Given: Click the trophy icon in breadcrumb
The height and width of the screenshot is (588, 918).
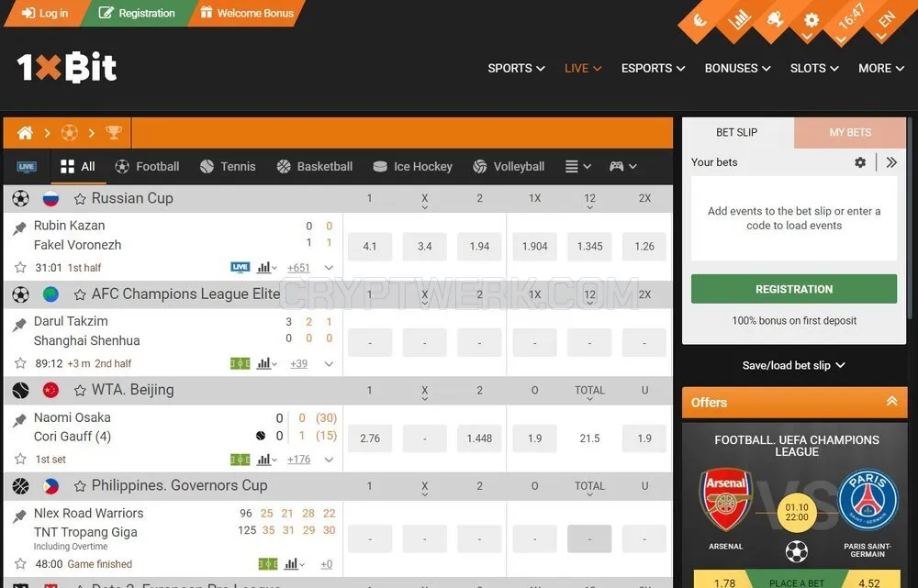Looking at the screenshot, I should click(x=114, y=133).
